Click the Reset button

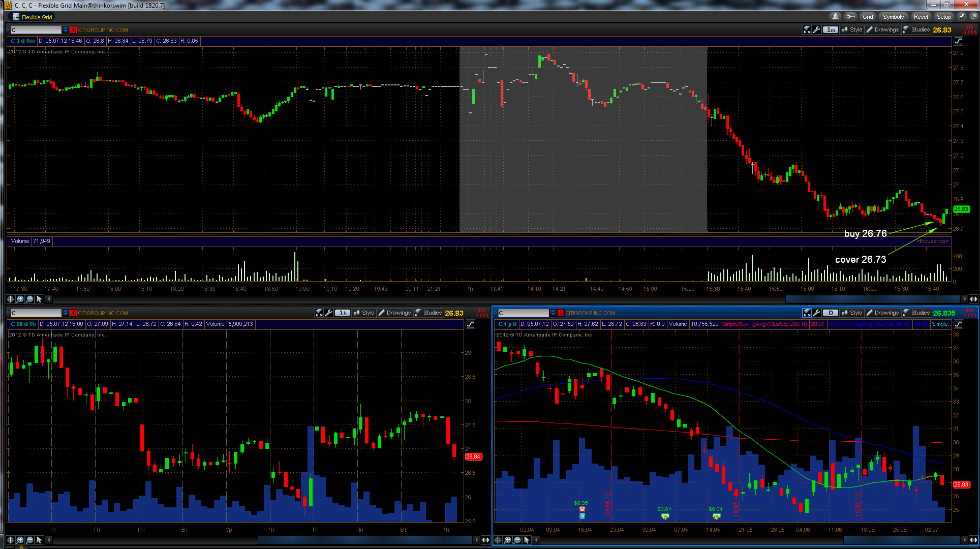[921, 17]
